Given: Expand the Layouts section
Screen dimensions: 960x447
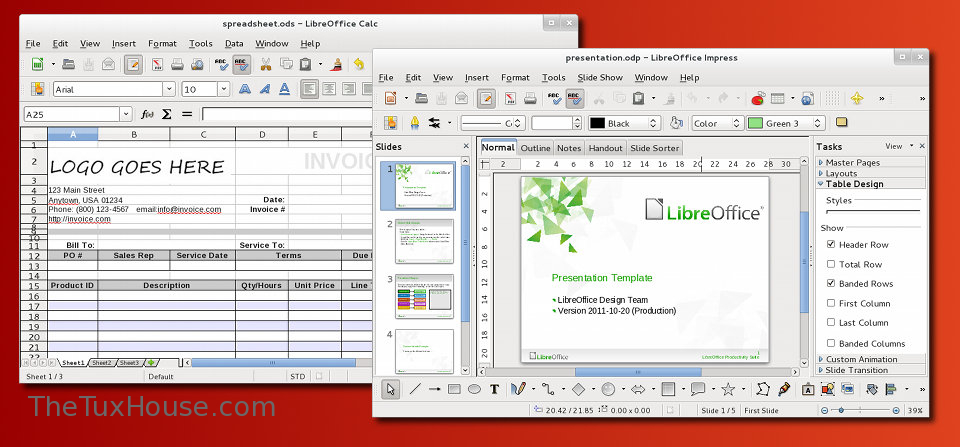Looking at the screenshot, I should coord(871,173).
